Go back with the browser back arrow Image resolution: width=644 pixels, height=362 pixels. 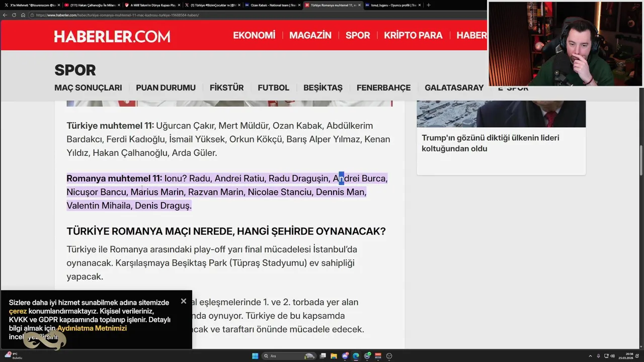click(5, 15)
